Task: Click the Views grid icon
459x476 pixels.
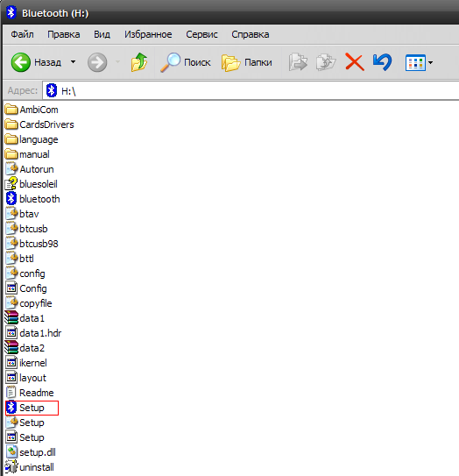Action: (x=415, y=62)
